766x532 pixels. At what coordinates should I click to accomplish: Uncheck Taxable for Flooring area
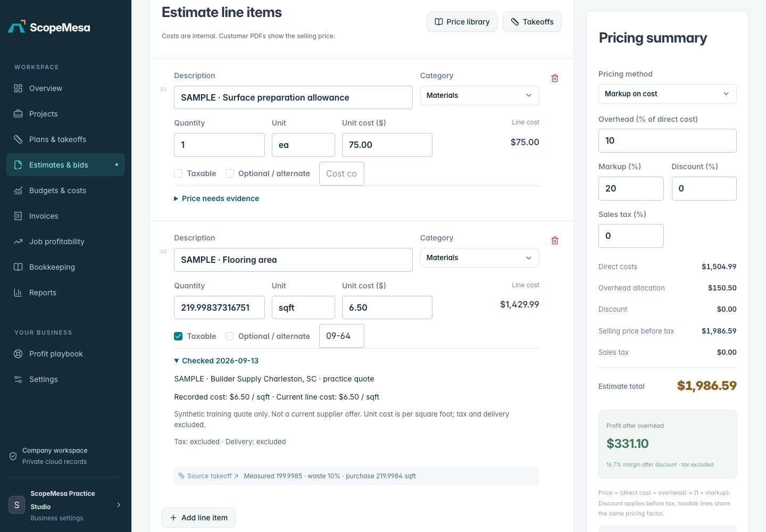[178, 336]
